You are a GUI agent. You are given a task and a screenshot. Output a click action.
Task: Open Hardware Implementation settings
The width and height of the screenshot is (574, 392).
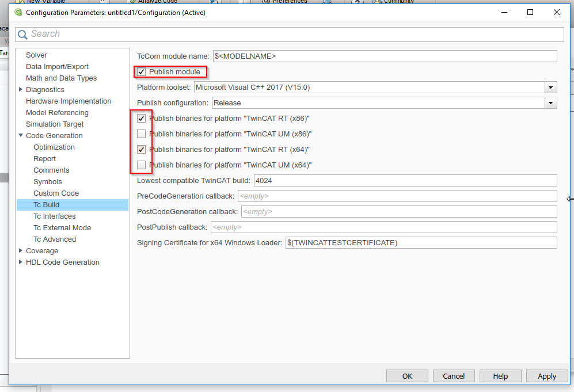tap(69, 101)
